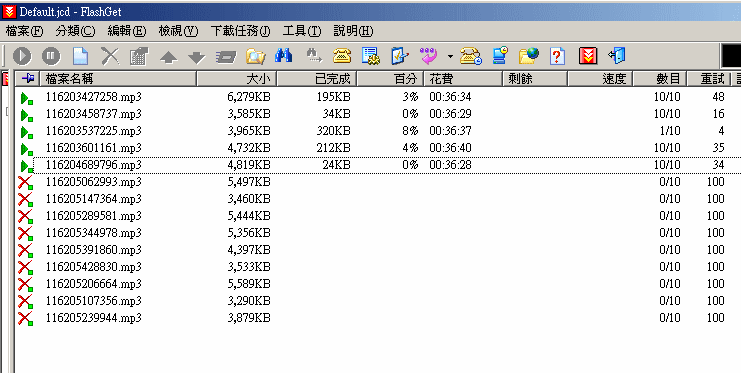The width and height of the screenshot is (741, 373).
Task: Click the 6,279KB size cell
Action: pos(249,97)
